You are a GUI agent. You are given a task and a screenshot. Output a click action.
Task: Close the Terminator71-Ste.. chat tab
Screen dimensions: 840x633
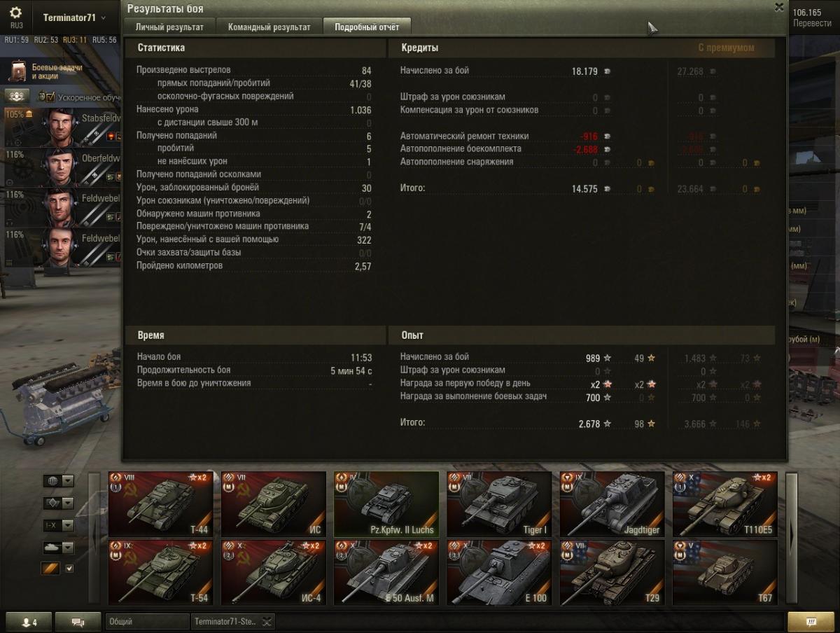(x=267, y=622)
